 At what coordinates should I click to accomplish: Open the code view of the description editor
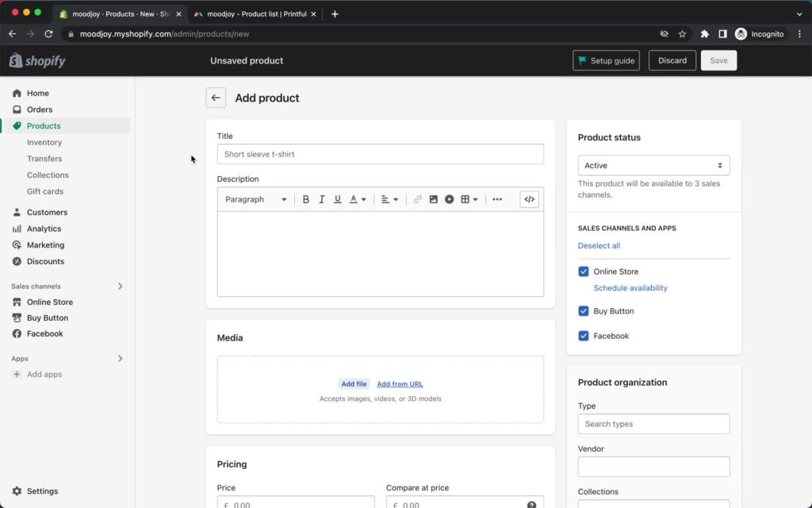tap(529, 199)
